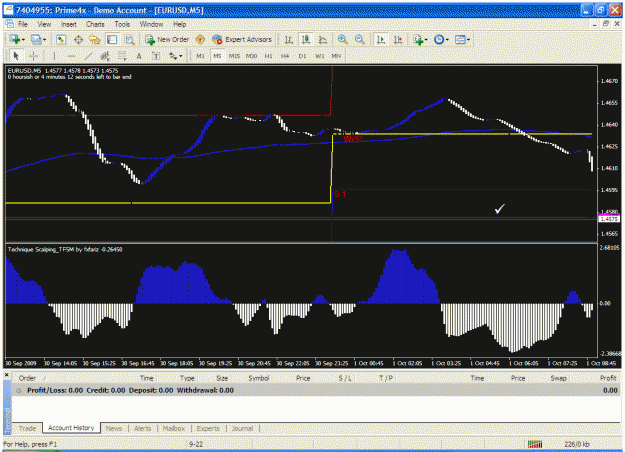Switch to the Mailbox tab

coord(174,428)
